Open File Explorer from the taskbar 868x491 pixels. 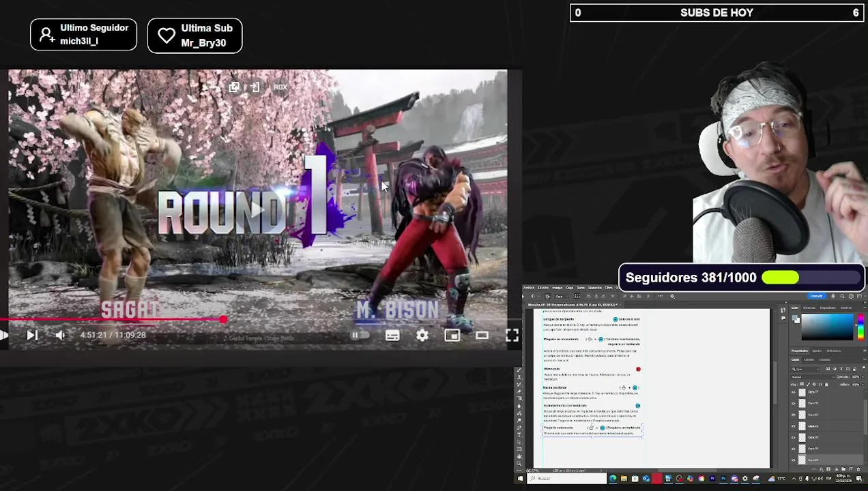pos(624,479)
